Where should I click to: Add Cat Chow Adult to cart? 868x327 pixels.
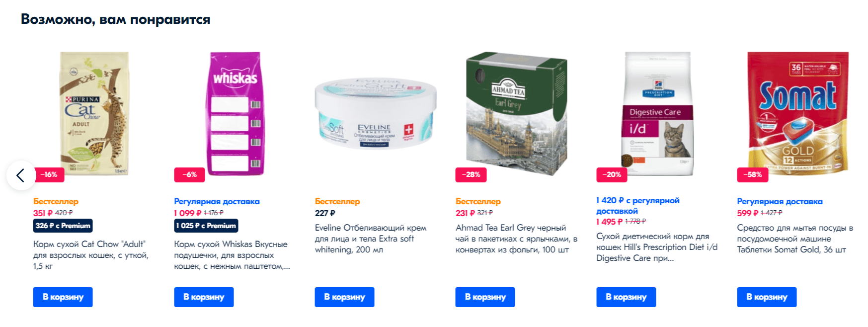[63, 297]
